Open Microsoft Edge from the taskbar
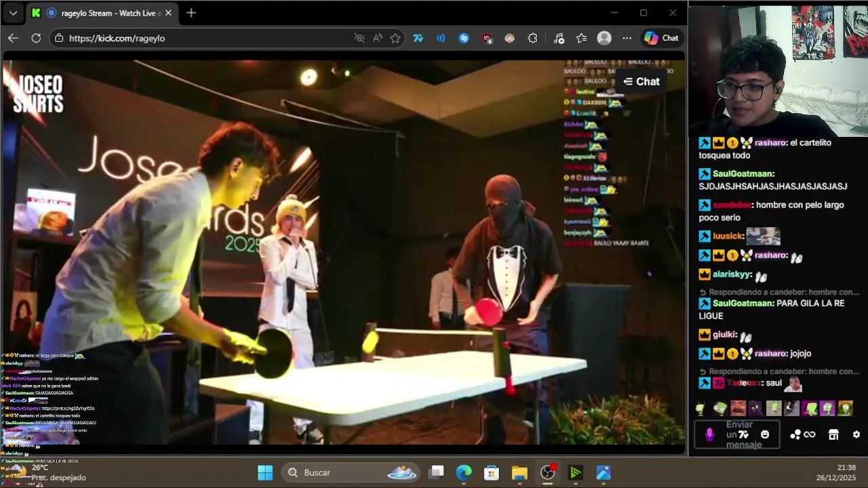The height and width of the screenshot is (488, 868). 464,472
